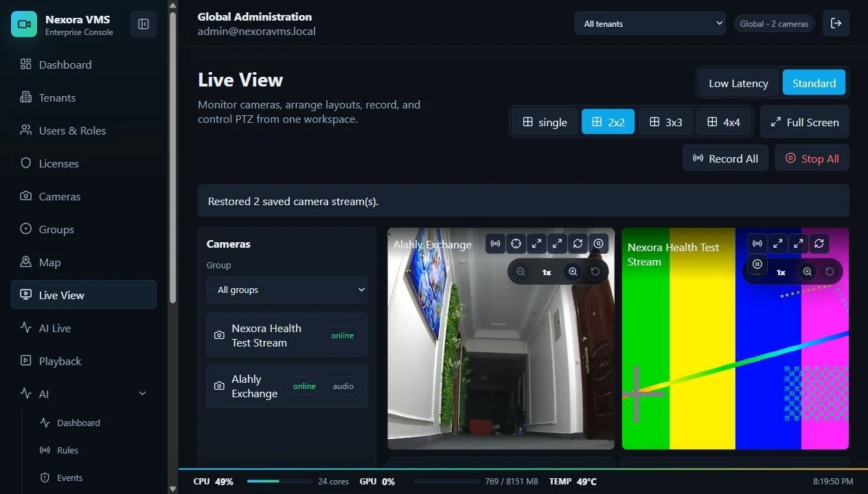Open the All tenants dropdown
868x494 pixels.
pos(650,23)
